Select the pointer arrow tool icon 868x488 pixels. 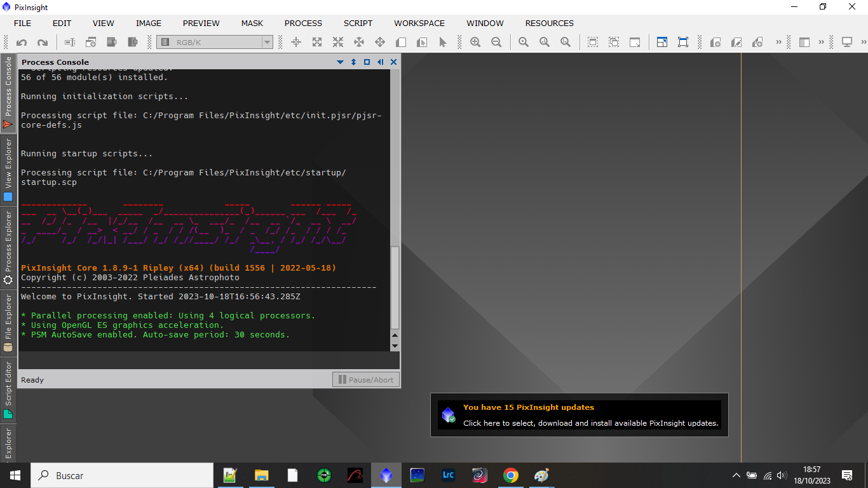[x=443, y=43]
